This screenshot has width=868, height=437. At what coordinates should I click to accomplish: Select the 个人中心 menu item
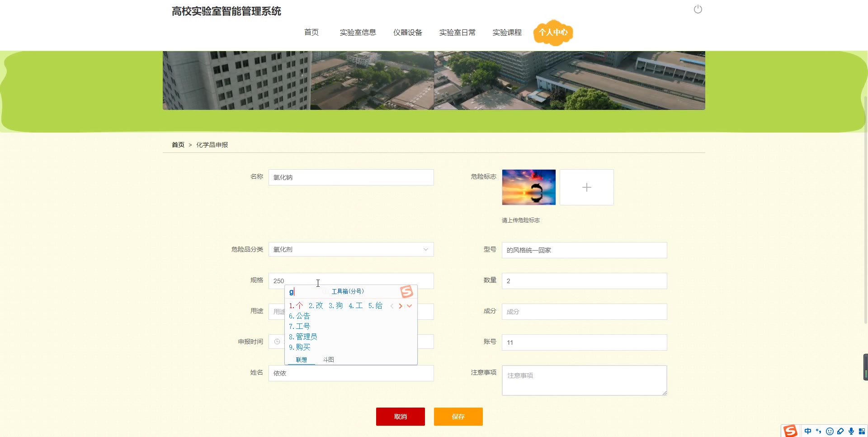point(553,33)
